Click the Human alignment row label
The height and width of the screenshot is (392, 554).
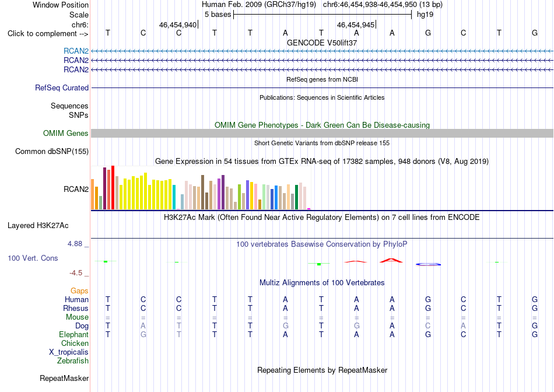[x=76, y=299]
